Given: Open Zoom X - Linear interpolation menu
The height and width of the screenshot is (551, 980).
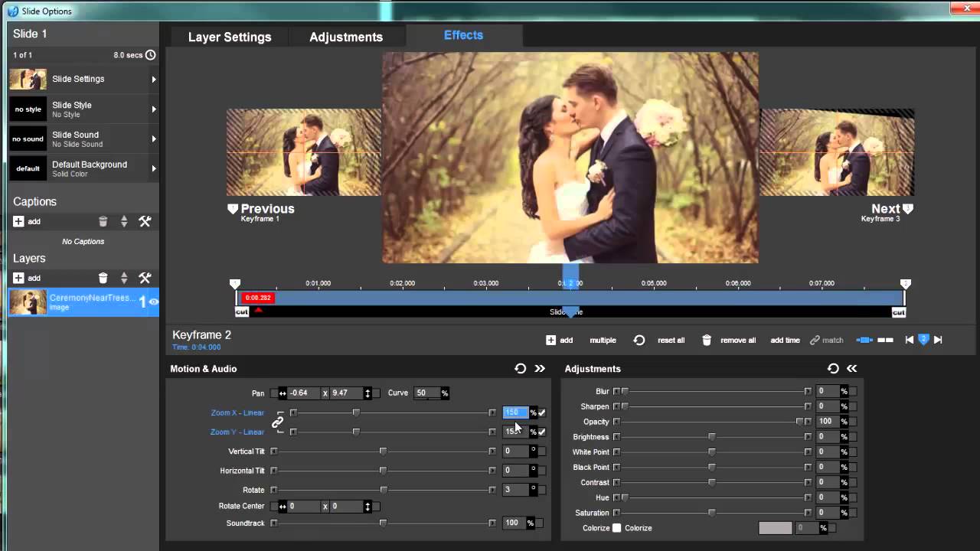Looking at the screenshot, I should (237, 412).
